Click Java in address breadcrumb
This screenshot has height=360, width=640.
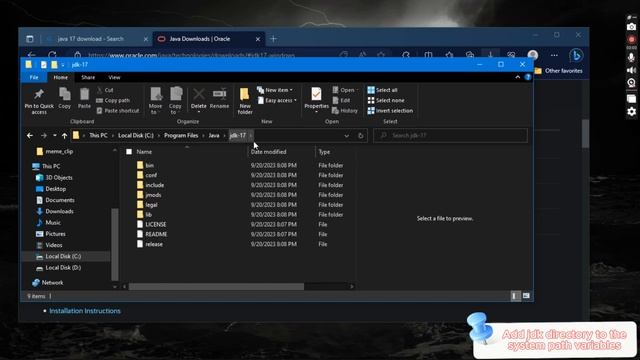click(214, 136)
